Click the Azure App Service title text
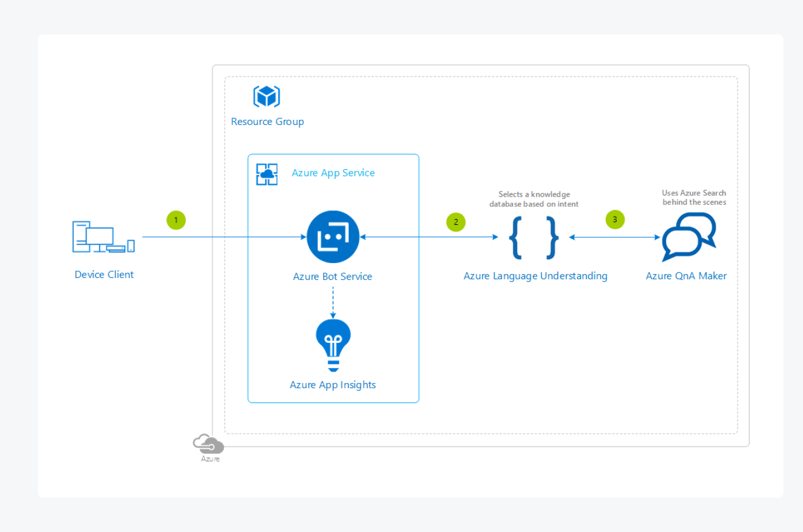 (333, 173)
